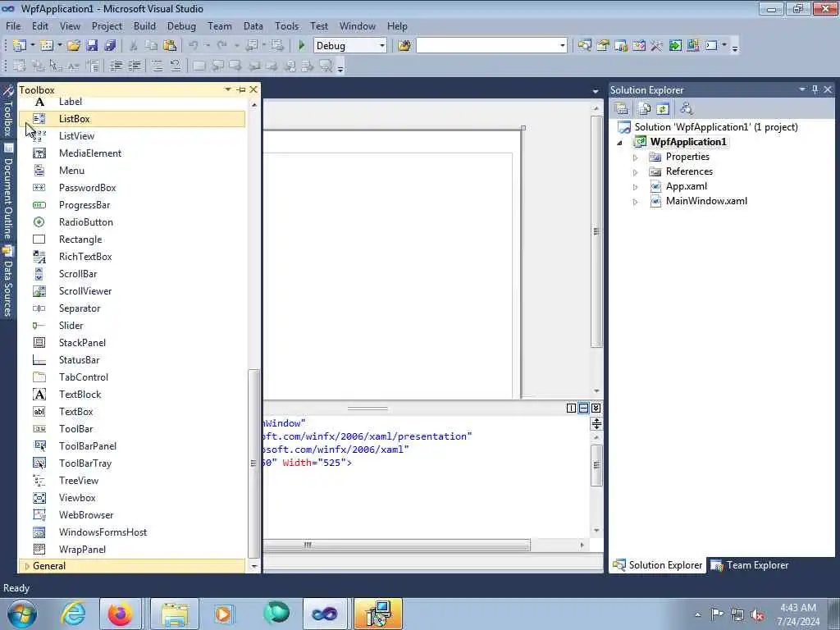Click Solution Explorer's Properties icon
The height and width of the screenshot is (630, 840).
coord(622,109)
